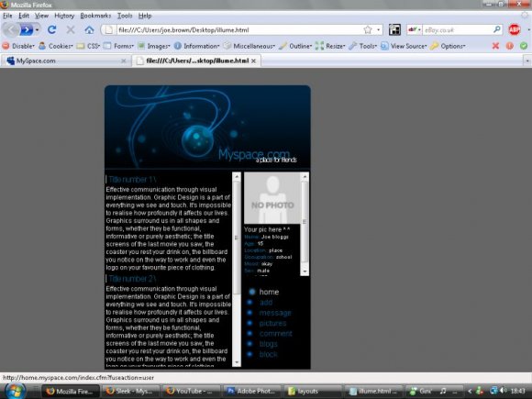
Task: Open the View menu
Action: pyautogui.click(x=41, y=16)
